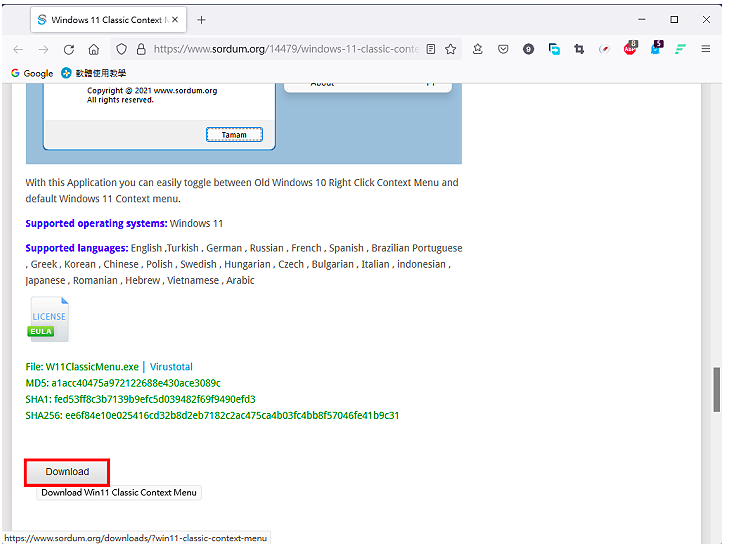Image resolution: width=733 pixels, height=544 pixels.
Task: Click the File: W11ClassicMenu.exe text
Action: pyautogui.click(x=82, y=367)
